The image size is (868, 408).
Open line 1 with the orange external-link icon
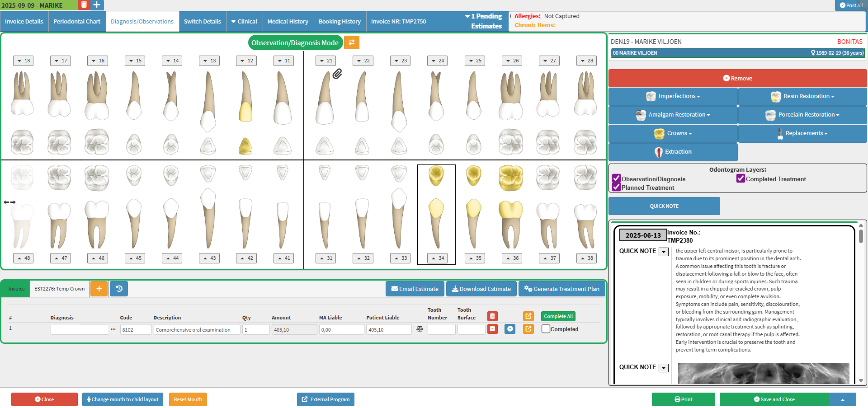click(x=528, y=329)
